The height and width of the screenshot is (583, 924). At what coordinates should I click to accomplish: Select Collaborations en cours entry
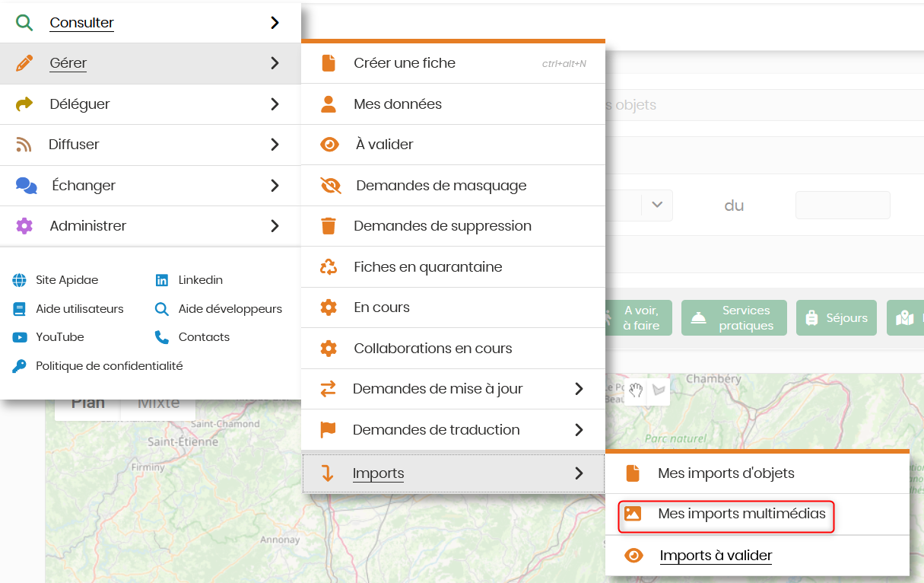453,349
